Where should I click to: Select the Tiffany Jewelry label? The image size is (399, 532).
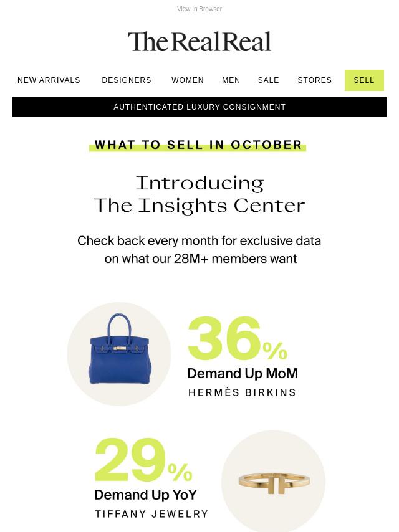[151, 514]
